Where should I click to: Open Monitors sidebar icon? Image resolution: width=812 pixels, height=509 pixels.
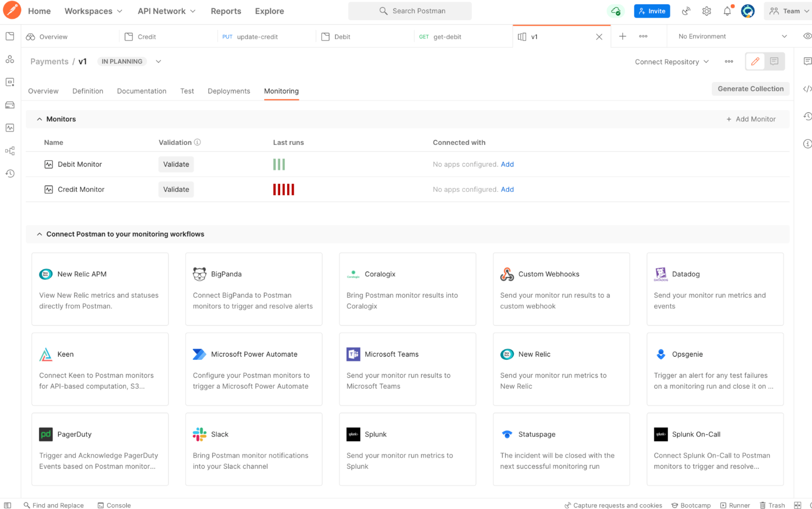click(10, 128)
